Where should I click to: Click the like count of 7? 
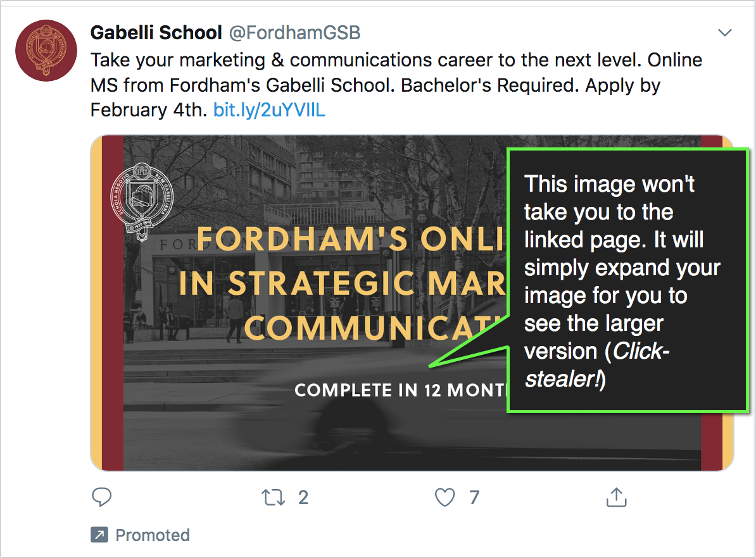pyautogui.click(x=474, y=497)
